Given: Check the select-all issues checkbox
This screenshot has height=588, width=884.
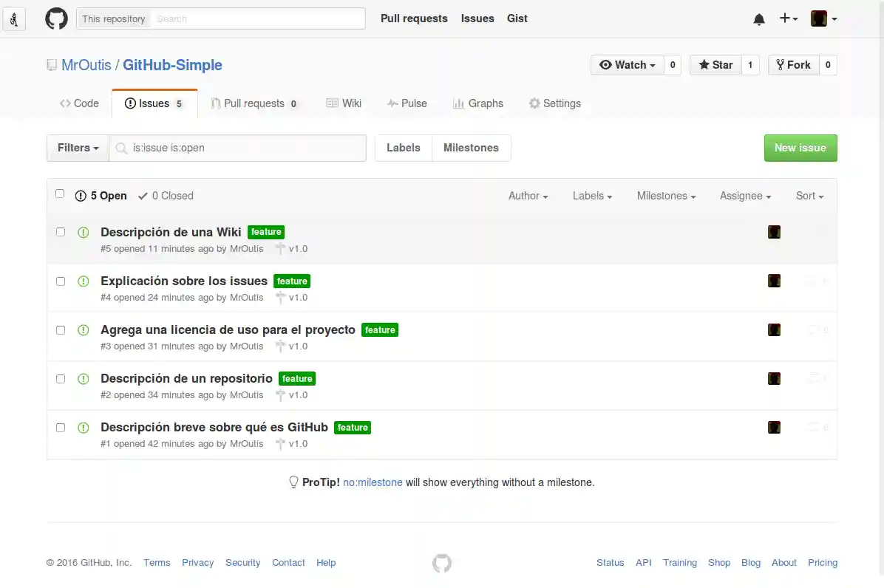Looking at the screenshot, I should [x=60, y=193].
